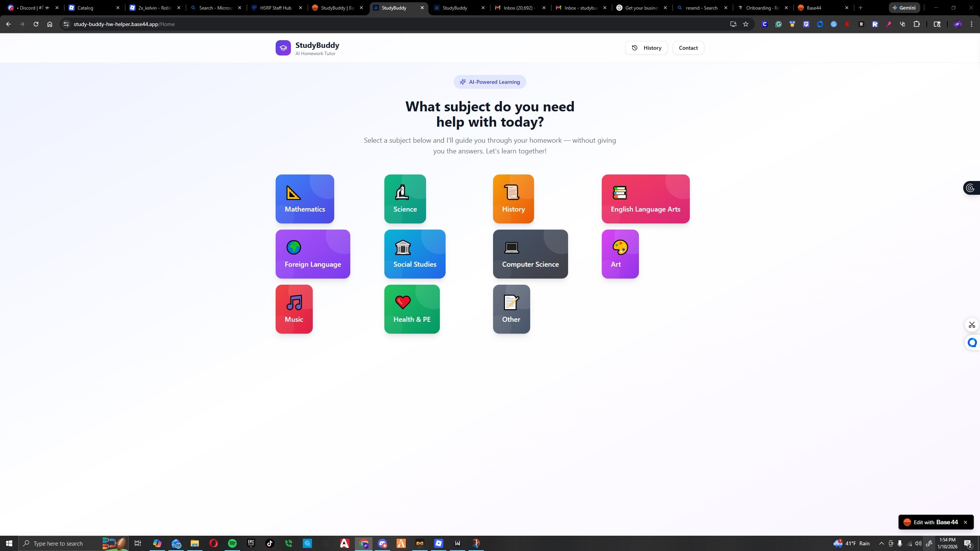The width and height of the screenshot is (980, 551).
Task: Open the Social Studies subject card
Action: tap(415, 254)
